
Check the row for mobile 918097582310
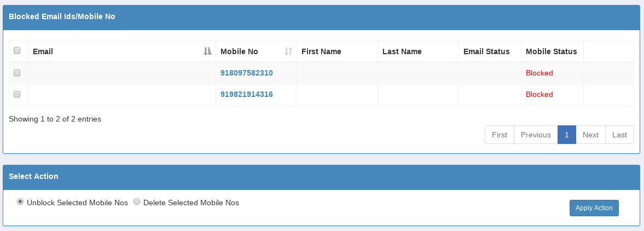17,73
